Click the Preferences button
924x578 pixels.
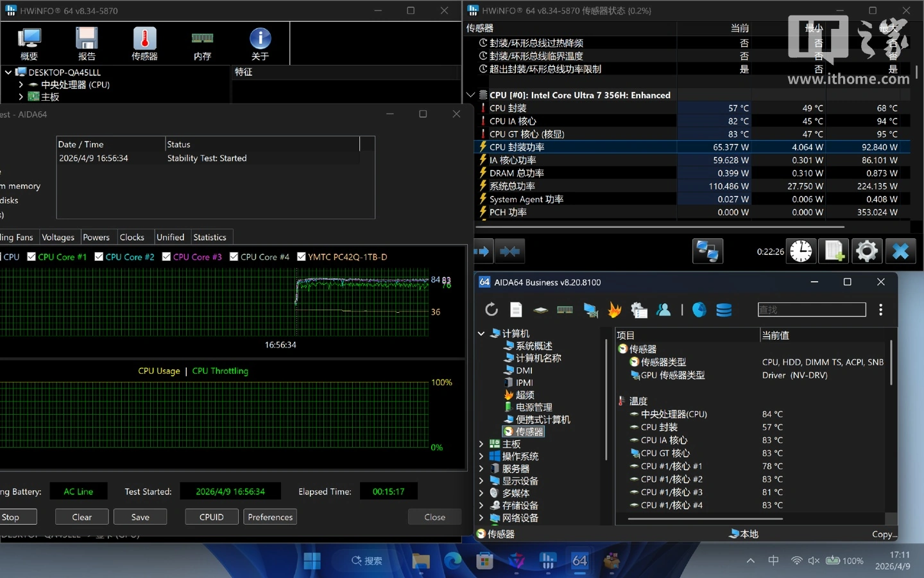270,517
